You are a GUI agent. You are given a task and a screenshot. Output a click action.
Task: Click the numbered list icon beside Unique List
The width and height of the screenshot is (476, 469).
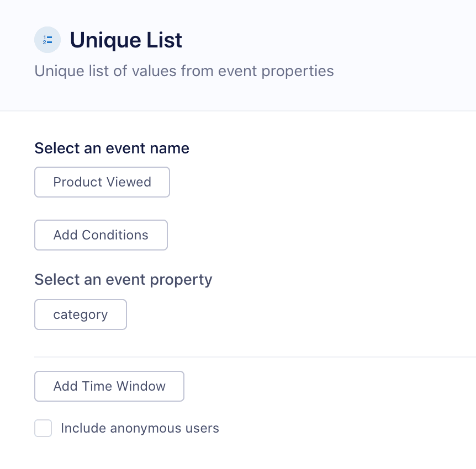47,40
